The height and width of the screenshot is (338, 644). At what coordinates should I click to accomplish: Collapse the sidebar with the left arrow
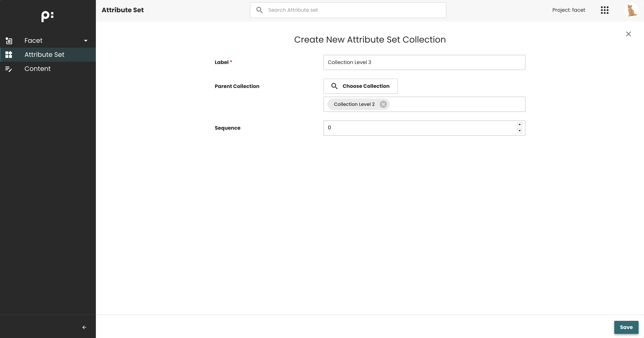(x=85, y=327)
